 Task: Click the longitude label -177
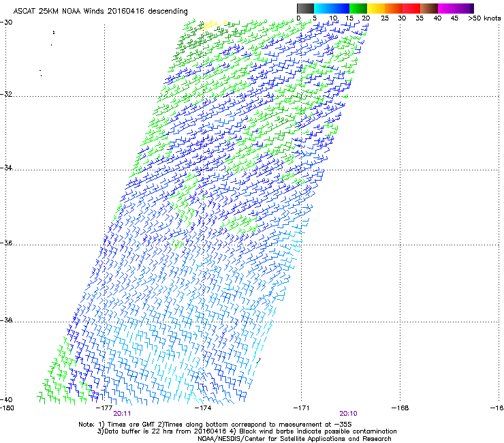click(x=104, y=408)
